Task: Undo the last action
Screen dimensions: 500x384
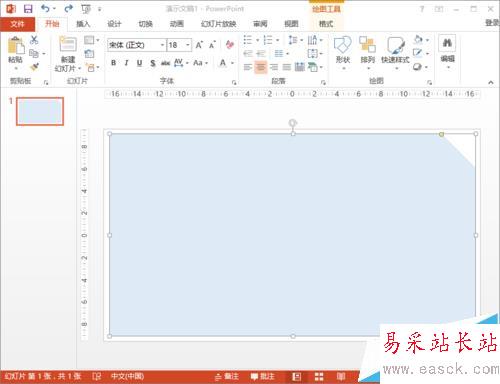Action: click(x=45, y=9)
